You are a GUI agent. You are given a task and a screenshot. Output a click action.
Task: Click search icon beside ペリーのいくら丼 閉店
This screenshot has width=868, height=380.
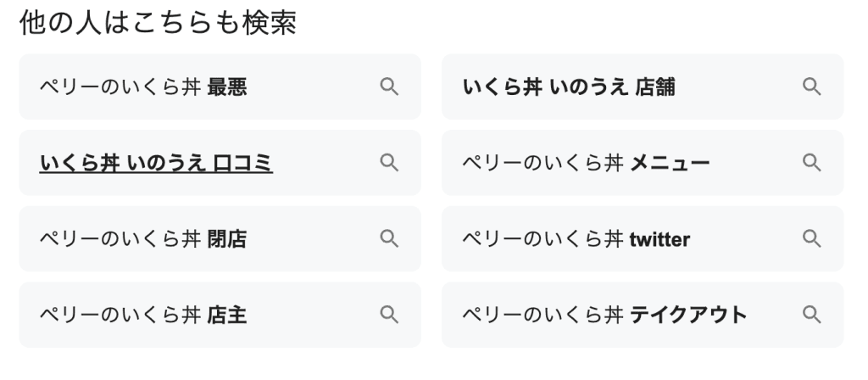pyautogui.click(x=388, y=239)
